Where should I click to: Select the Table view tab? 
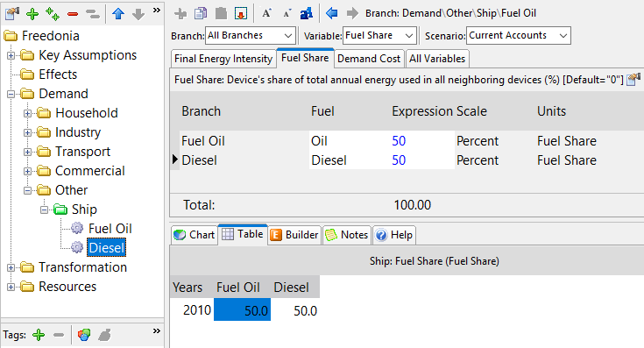pos(243,234)
